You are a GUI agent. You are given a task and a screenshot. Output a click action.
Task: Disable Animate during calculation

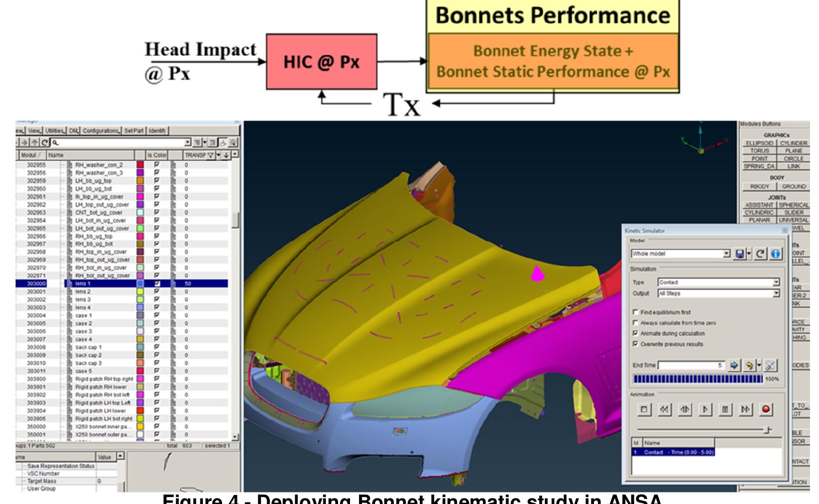coord(636,333)
